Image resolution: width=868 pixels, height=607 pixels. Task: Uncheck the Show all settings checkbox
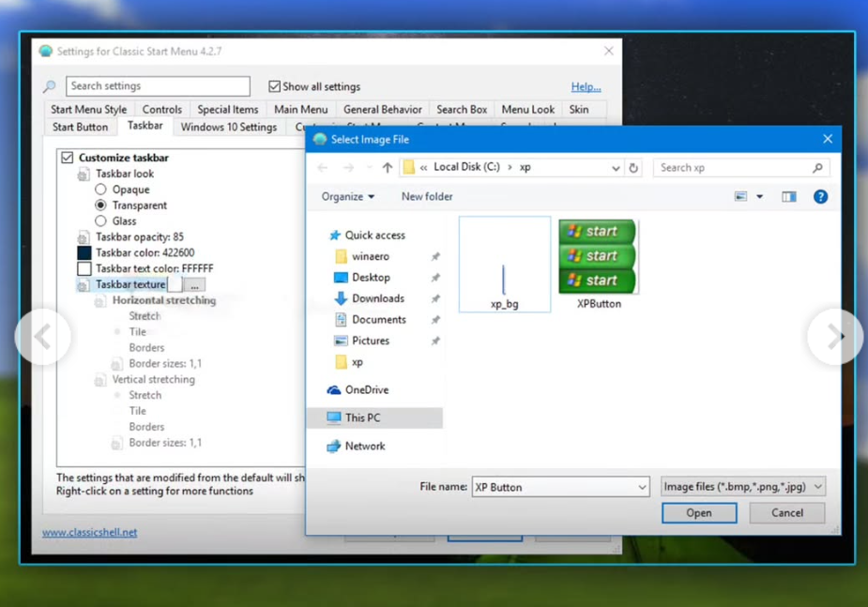tap(275, 86)
